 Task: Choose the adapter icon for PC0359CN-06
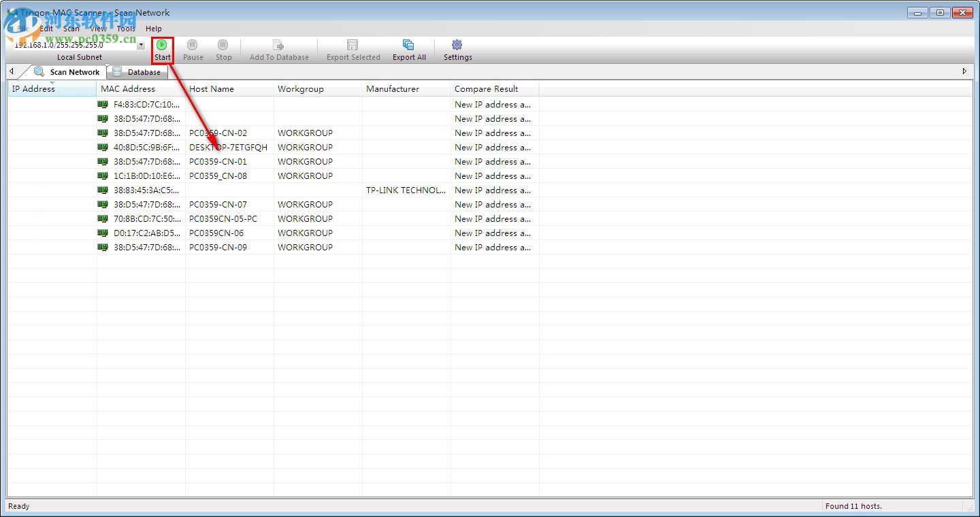[103, 233]
